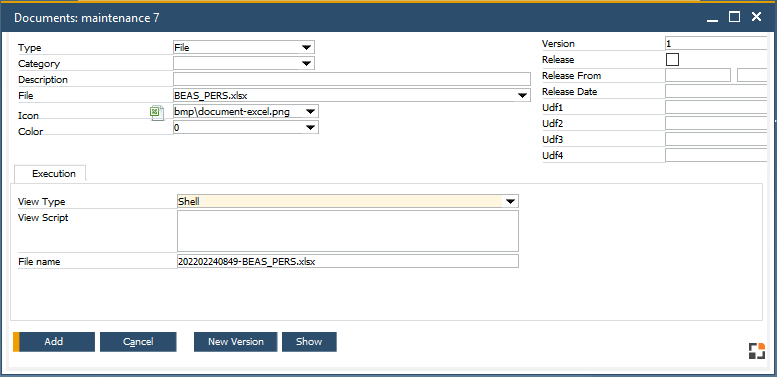777x377 pixels.
Task: Maximize the Documents maintenance window
Action: pos(734,17)
